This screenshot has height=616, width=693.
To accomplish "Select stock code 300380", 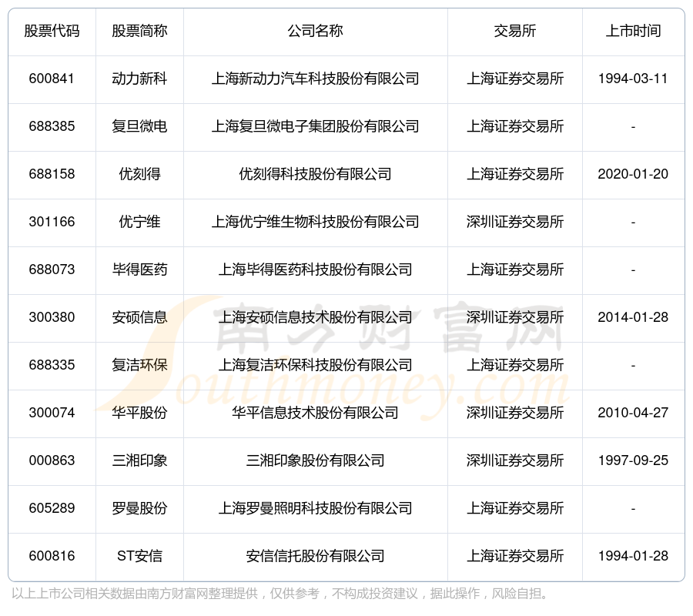I will point(52,317).
